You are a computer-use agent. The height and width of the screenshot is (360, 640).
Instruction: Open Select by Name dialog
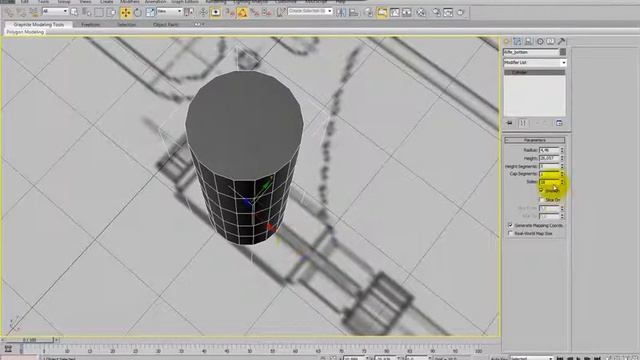pyautogui.click(x=87, y=13)
